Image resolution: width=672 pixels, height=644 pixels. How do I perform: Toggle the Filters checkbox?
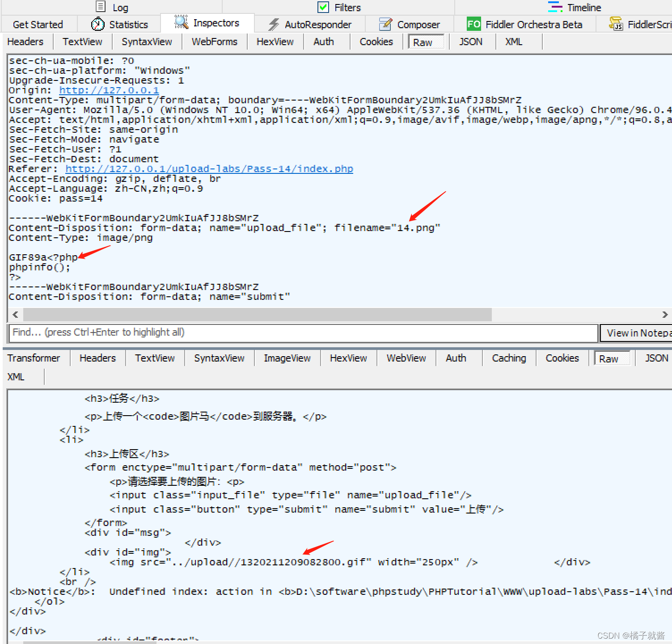[323, 7]
